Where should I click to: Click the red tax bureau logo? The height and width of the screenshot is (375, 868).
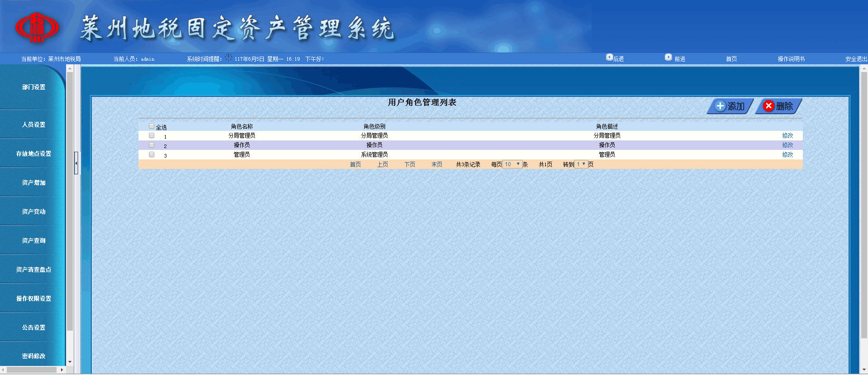[37, 27]
